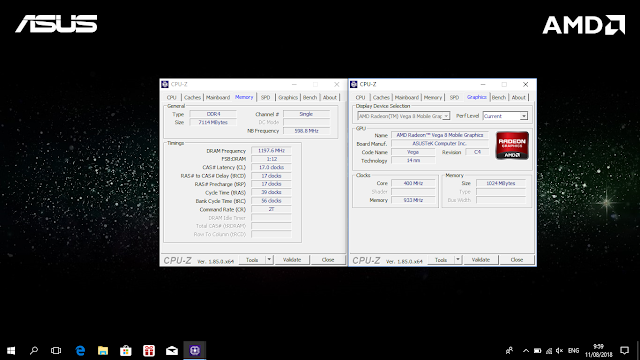This screenshot has height=360, width=640.
Task: Open SPD tab in left CPU-Z window
Action: pos(265,97)
